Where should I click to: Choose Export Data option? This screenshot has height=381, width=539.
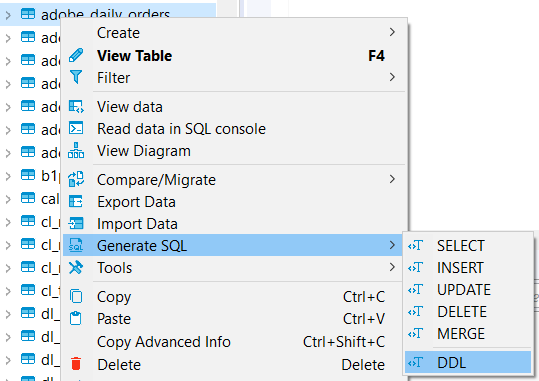click(x=233, y=202)
